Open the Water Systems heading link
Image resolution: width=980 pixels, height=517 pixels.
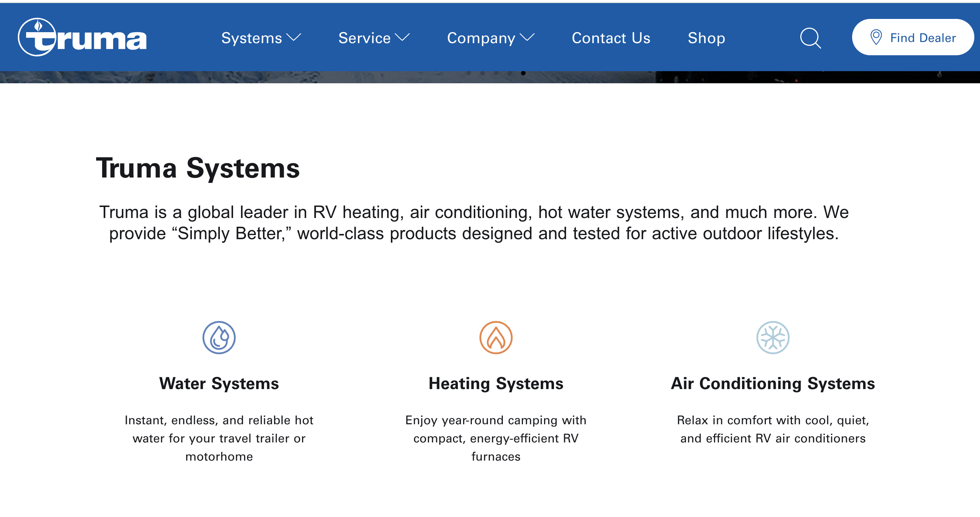[219, 383]
